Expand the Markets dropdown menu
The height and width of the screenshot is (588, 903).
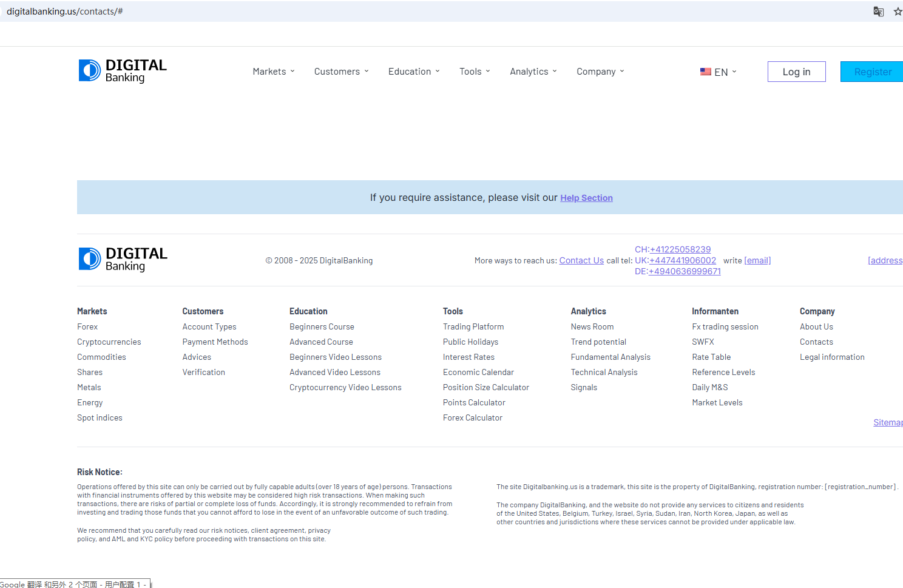(x=274, y=72)
